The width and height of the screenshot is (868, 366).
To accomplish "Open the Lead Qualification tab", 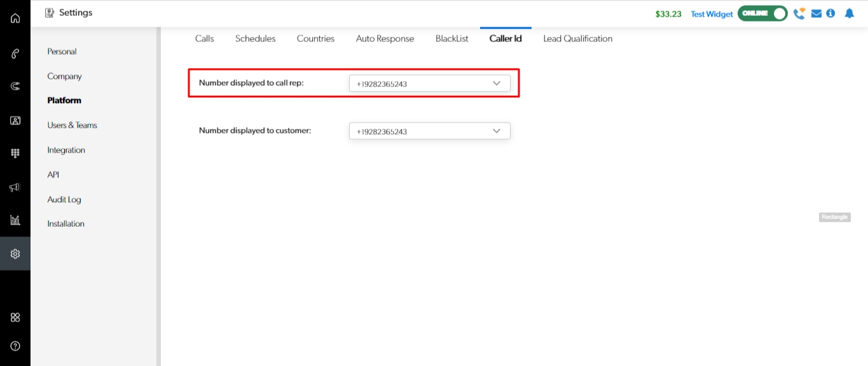I will pos(577,39).
